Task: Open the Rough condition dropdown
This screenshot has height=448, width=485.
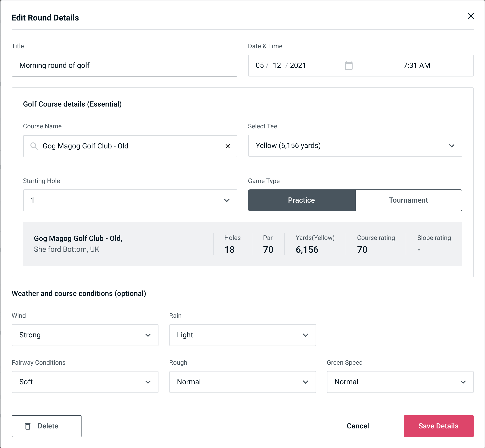Action: [242, 382]
